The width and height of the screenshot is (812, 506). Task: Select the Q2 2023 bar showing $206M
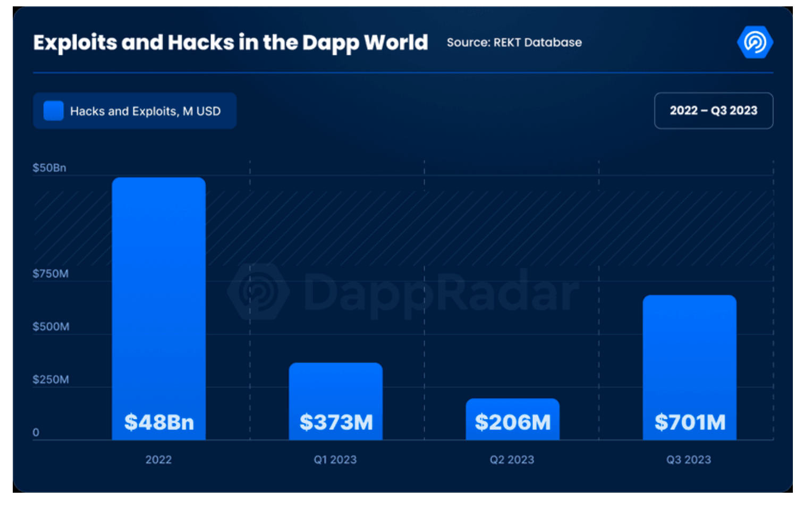coord(513,419)
